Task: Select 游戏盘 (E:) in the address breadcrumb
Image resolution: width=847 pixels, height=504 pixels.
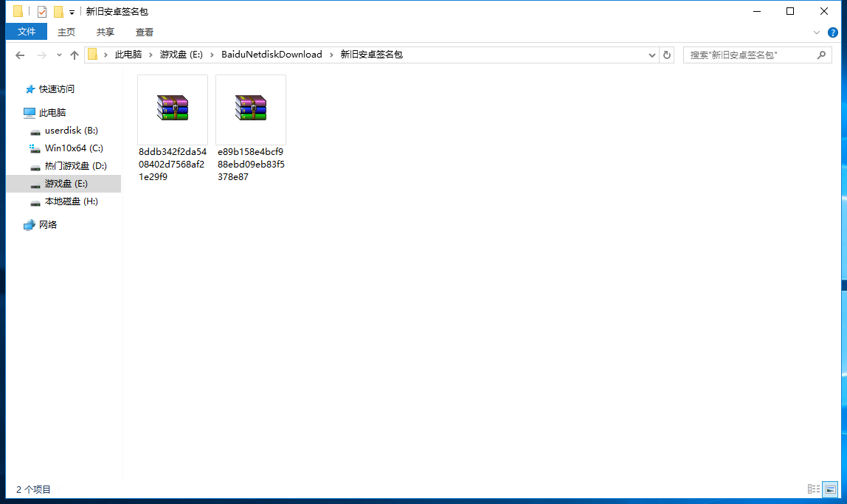Action: pyautogui.click(x=181, y=55)
